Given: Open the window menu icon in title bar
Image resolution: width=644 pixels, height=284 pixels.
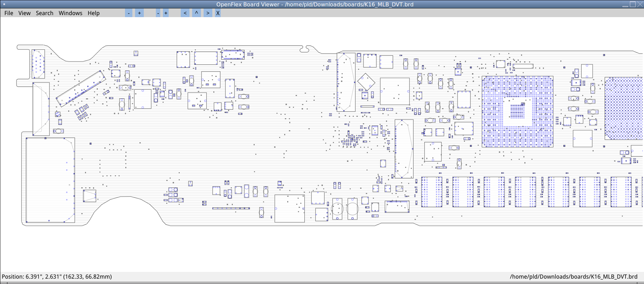Looking at the screenshot, I should click(4, 4).
